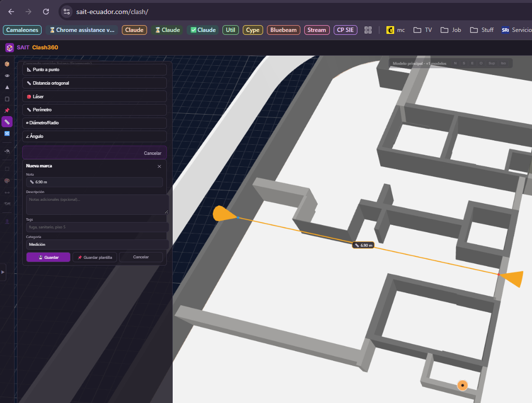Open the TV bookmarks folder
The height and width of the screenshot is (403, 532).
(423, 30)
